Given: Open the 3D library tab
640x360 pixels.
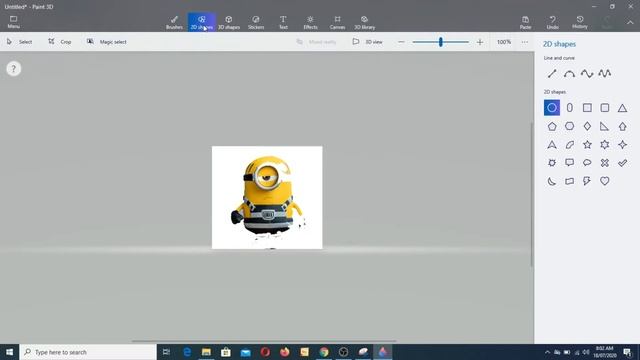Looking at the screenshot, I should [x=364, y=22].
